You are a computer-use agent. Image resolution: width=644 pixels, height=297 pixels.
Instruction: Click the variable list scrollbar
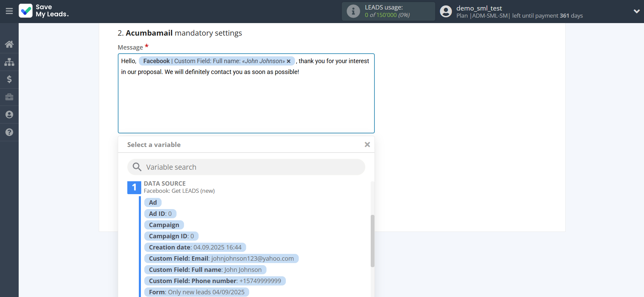pyautogui.click(x=372, y=241)
